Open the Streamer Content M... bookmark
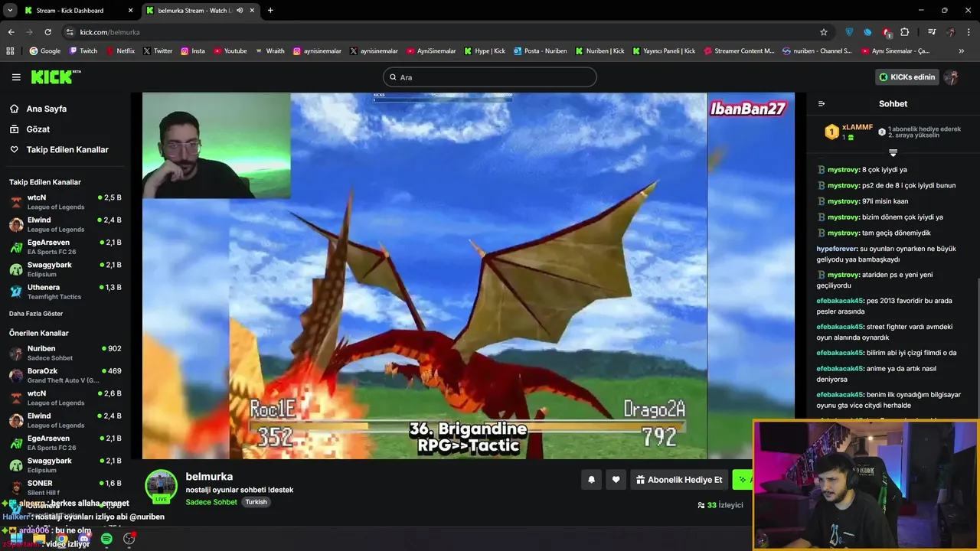The image size is (980, 551). point(739,51)
